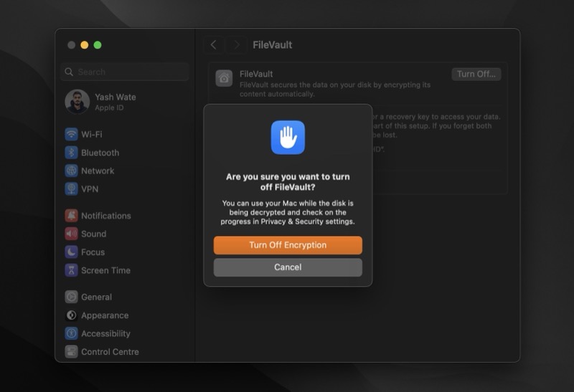Select Sound label in sidebar
The image size is (574, 392).
94,234
